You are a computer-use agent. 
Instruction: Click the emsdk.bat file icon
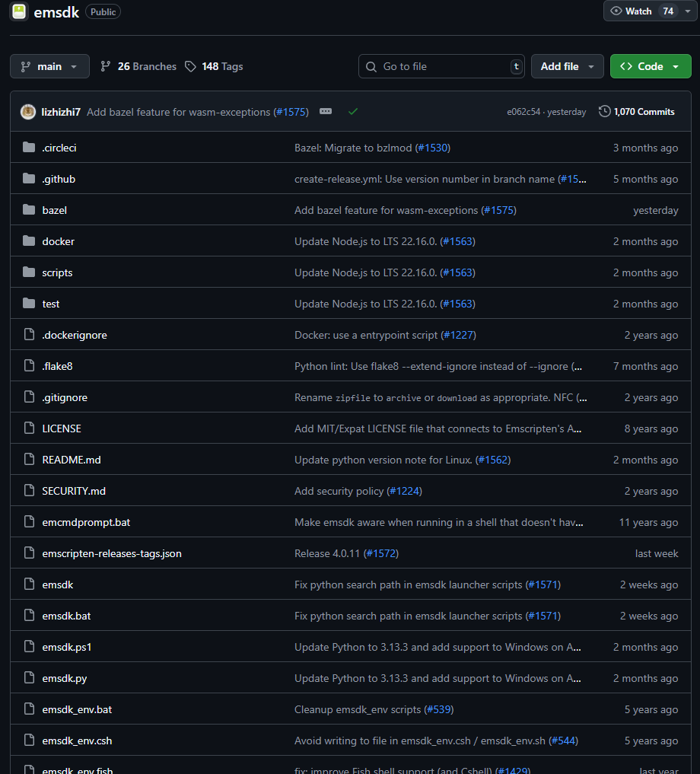click(x=29, y=615)
